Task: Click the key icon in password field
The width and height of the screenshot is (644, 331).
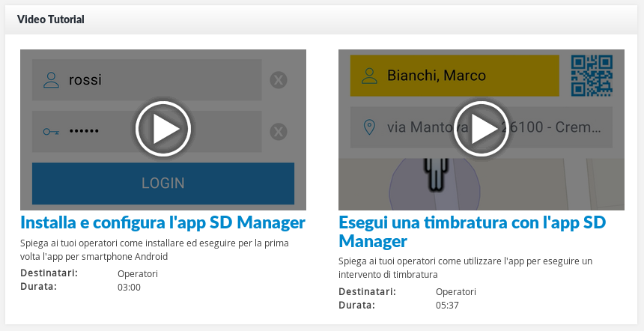Action: (51, 132)
